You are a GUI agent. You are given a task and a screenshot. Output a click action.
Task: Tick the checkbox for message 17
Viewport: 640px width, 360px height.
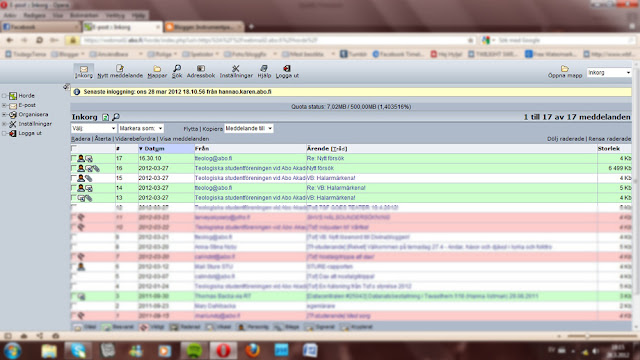coord(73,158)
